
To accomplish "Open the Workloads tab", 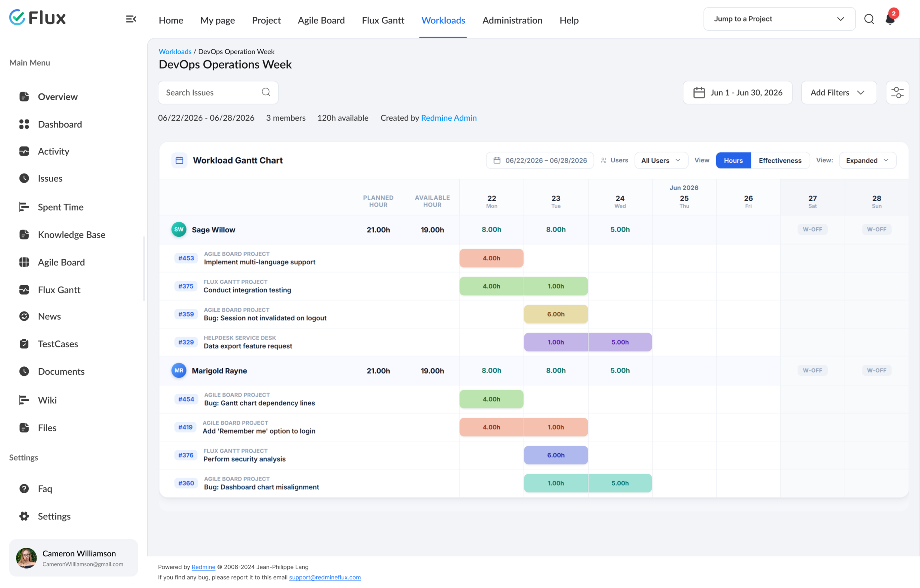I will [443, 20].
